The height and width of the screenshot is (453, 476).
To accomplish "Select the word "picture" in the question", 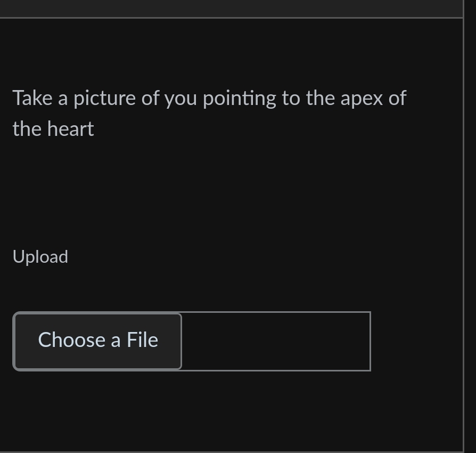I will pos(104,99).
